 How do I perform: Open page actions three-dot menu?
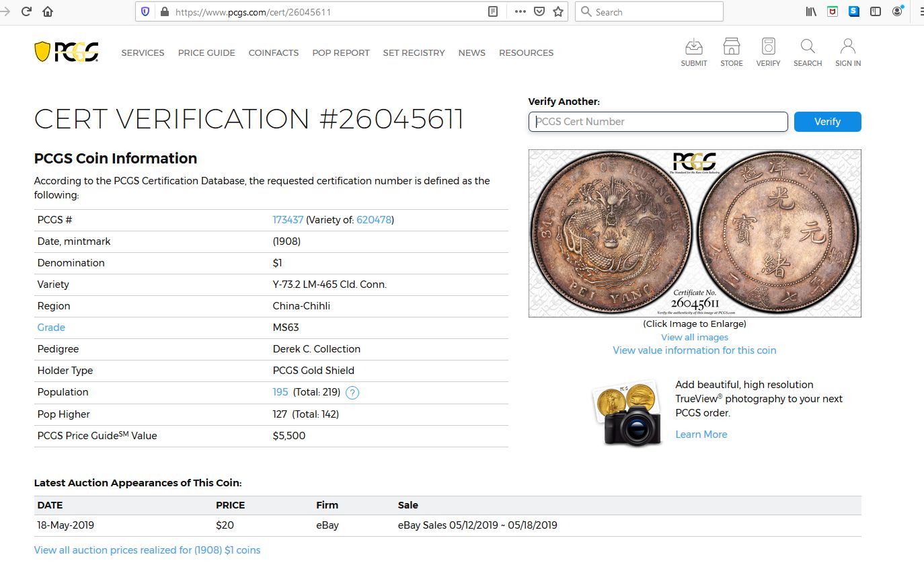click(x=520, y=11)
